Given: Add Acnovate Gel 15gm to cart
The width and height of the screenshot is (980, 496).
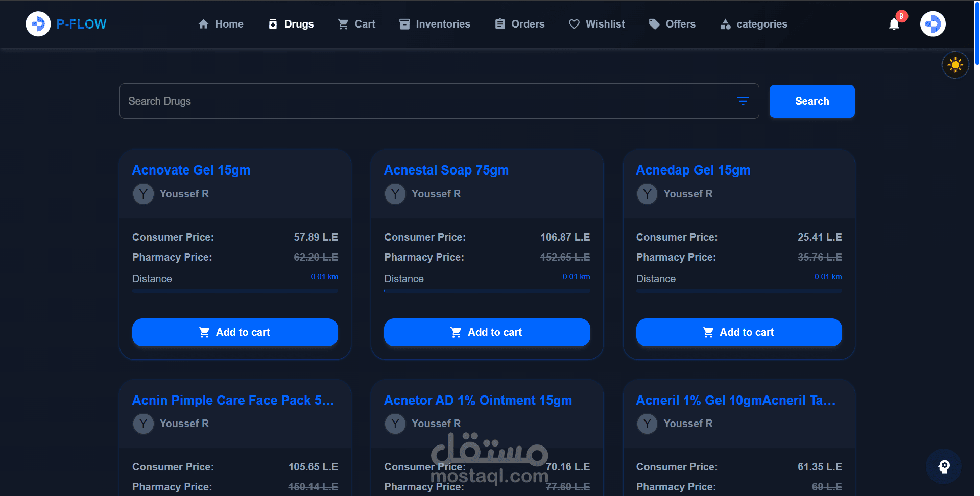Looking at the screenshot, I should [x=235, y=332].
